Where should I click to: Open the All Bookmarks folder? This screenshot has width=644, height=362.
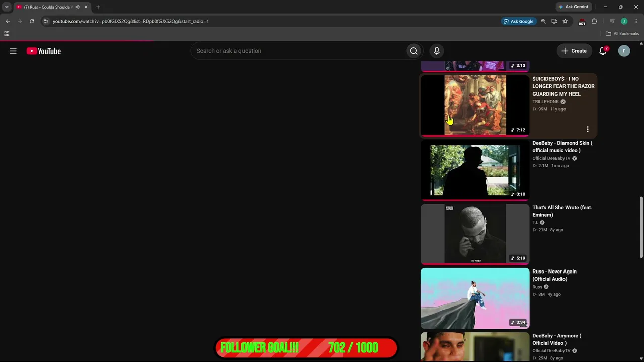(x=622, y=34)
